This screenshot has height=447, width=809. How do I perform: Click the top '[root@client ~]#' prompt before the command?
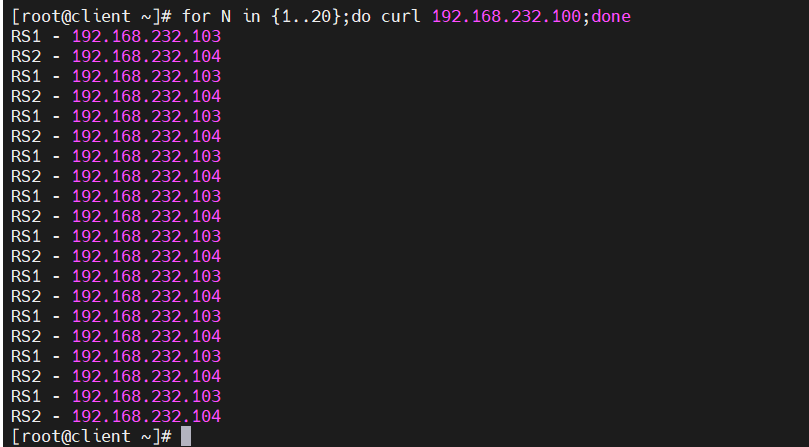91,17
